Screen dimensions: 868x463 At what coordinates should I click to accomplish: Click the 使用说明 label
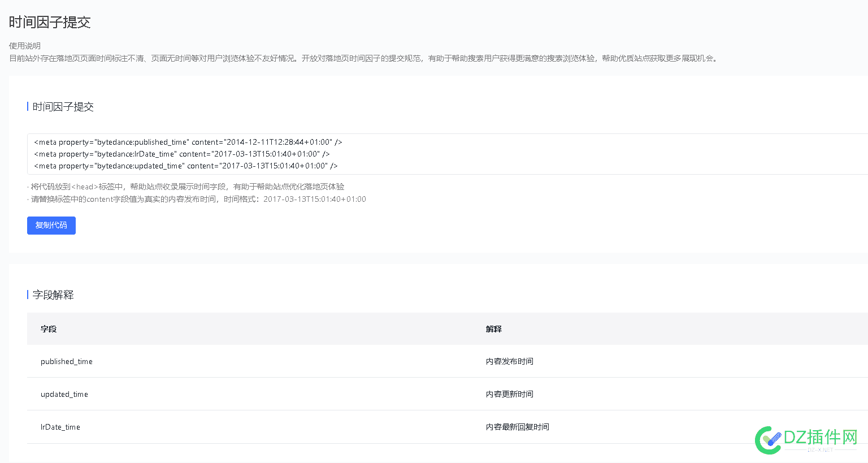click(x=25, y=46)
